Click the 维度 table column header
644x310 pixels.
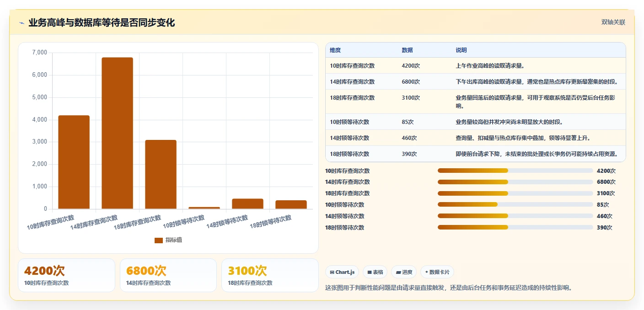point(335,50)
